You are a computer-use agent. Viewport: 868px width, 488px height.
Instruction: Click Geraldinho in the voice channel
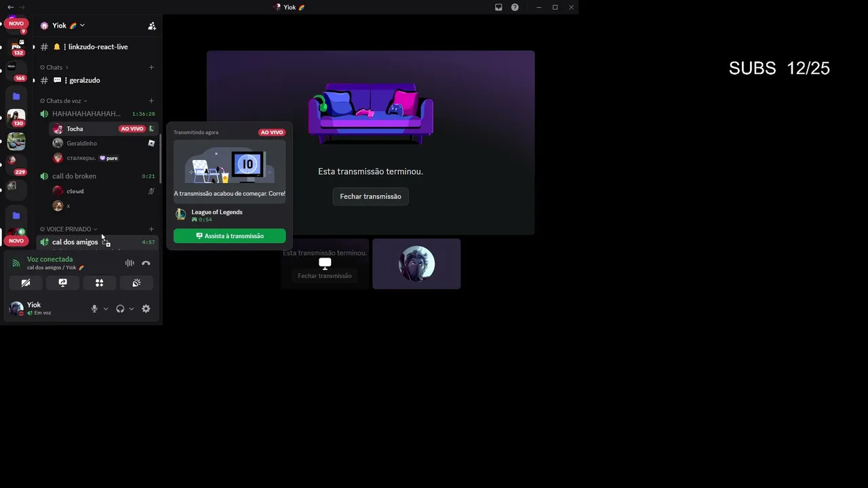103,144
